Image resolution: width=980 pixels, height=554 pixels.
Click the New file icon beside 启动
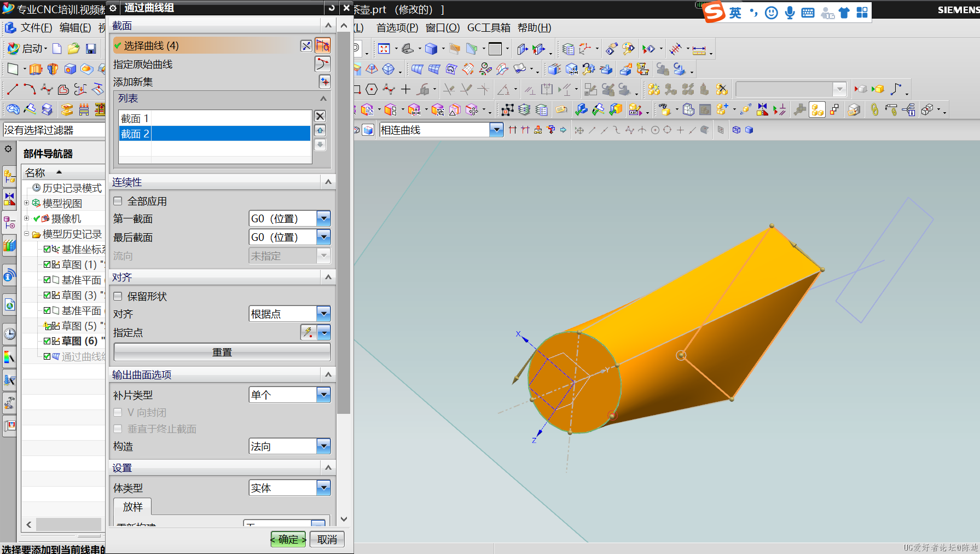[x=57, y=49]
